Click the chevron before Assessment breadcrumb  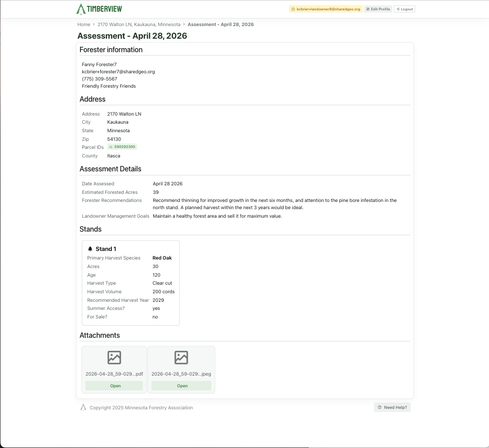tap(184, 24)
